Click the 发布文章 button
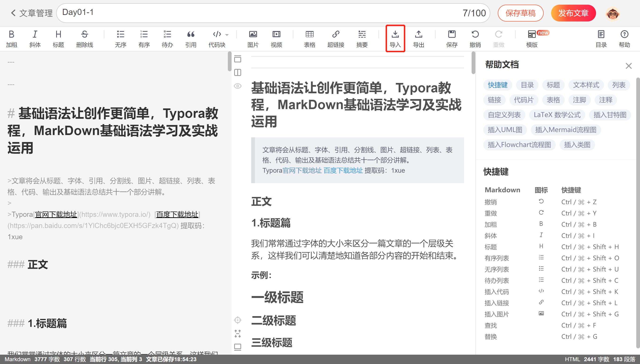 click(x=573, y=13)
